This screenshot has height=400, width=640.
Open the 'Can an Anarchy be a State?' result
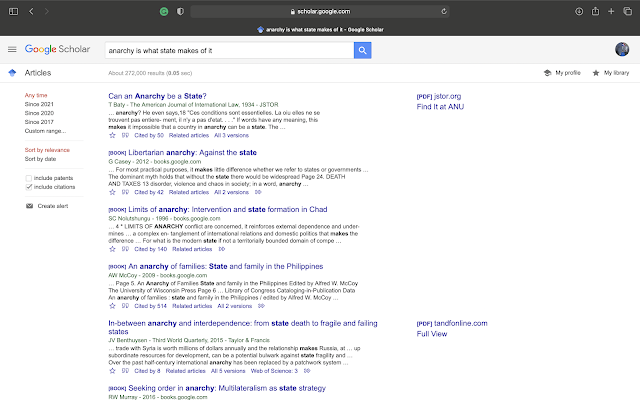157,96
